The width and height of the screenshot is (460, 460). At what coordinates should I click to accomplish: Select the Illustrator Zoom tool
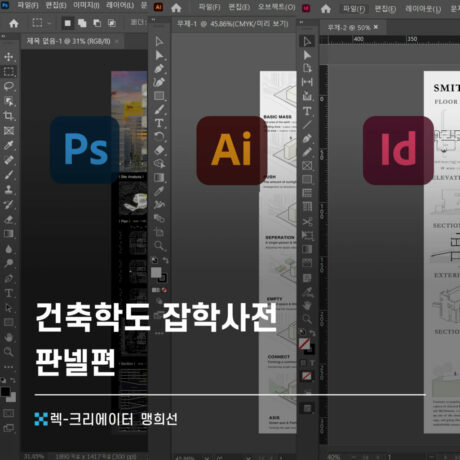[x=159, y=246]
